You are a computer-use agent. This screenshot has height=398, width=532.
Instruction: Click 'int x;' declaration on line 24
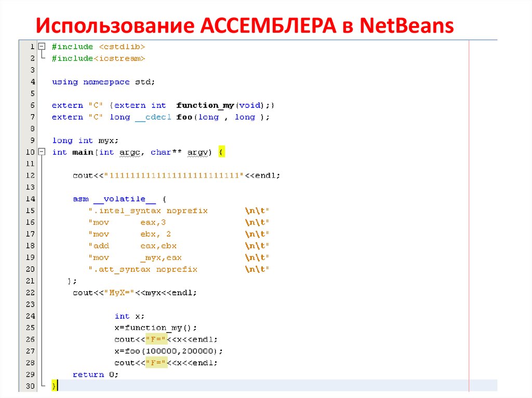pos(129,317)
